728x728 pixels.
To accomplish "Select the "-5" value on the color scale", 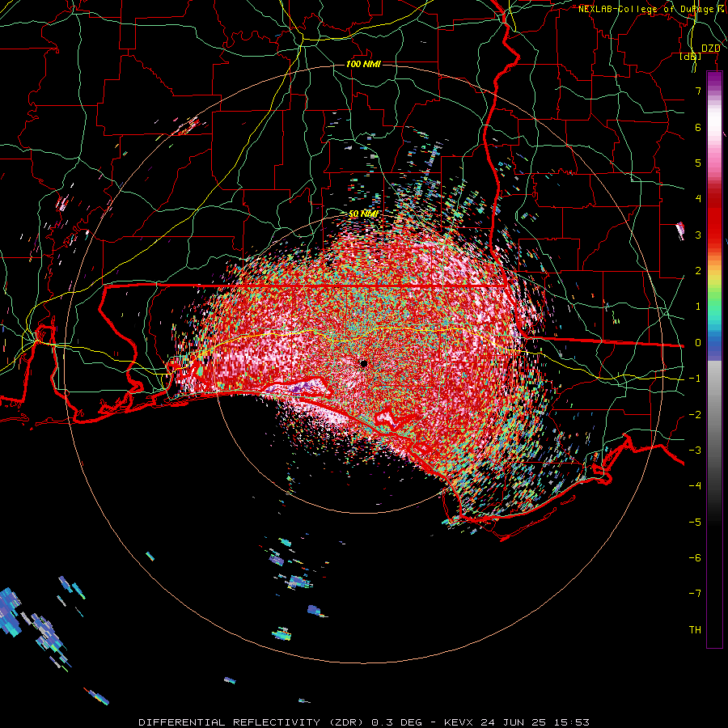I will [x=695, y=523].
